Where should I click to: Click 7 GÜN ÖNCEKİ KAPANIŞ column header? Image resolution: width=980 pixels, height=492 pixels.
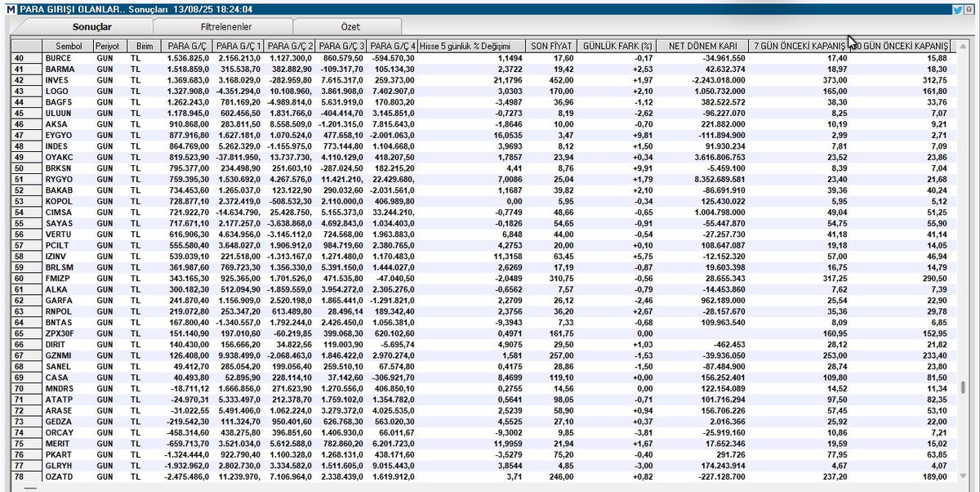pyautogui.click(x=800, y=46)
